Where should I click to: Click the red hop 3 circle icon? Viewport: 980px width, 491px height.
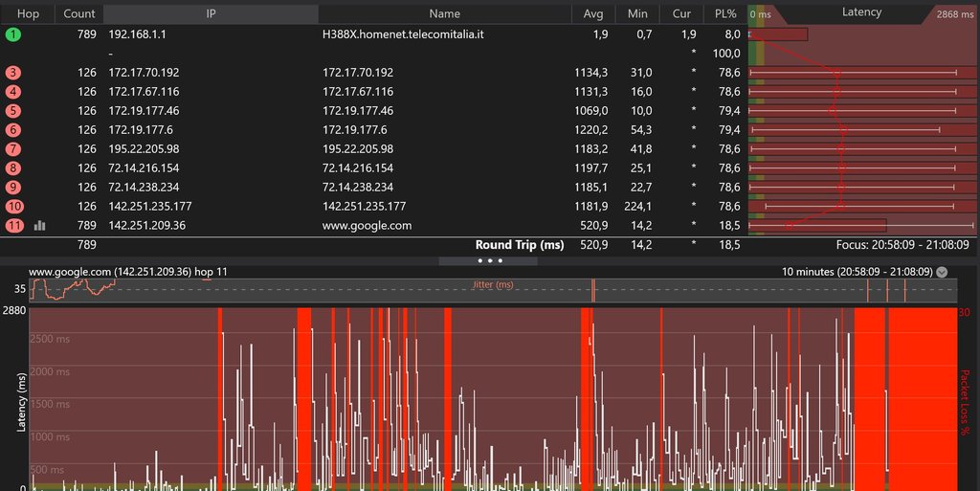click(13, 73)
